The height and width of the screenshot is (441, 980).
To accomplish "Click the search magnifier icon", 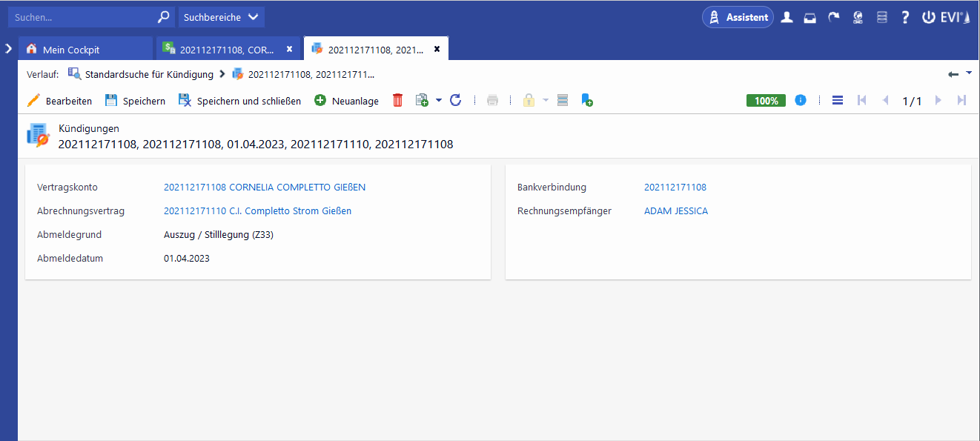I will click(164, 17).
